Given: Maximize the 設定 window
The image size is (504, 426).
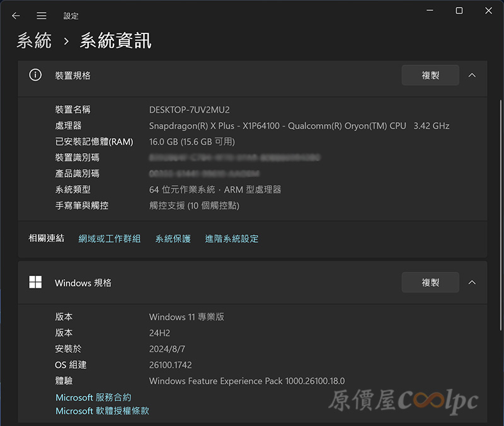Looking at the screenshot, I should coord(459,11).
